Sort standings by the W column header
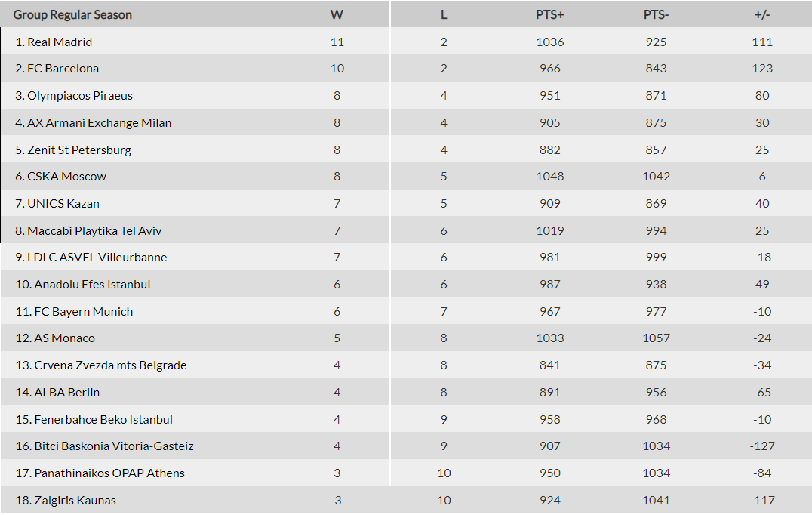Viewport: 812px width, 515px height. pyautogui.click(x=337, y=14)
